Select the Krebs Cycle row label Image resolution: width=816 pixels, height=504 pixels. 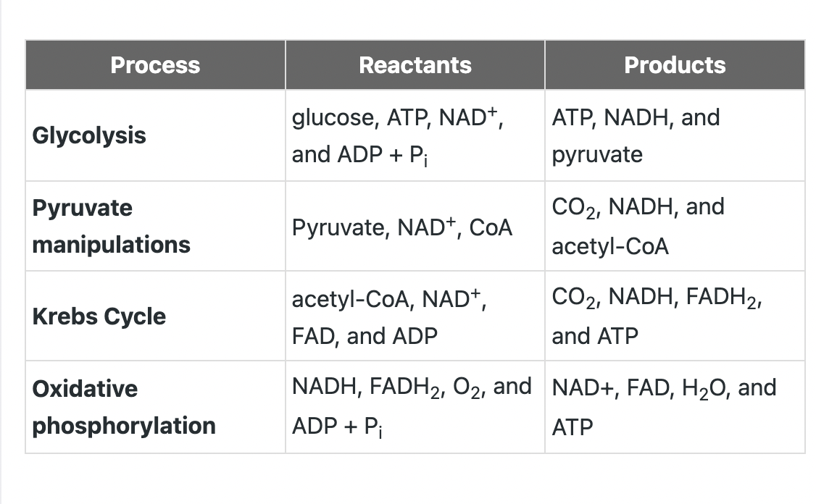click(99, 316)
